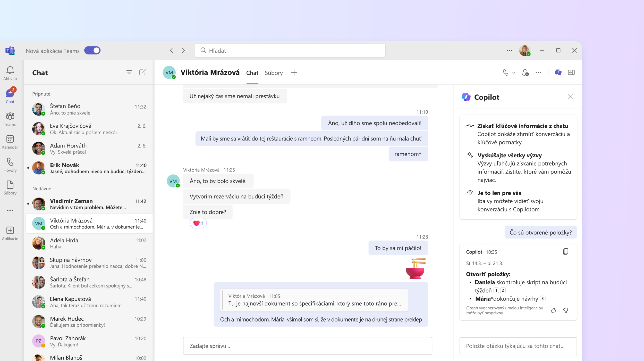Click Čo sú otvorené položky prompt
Image resolution: width=644 pixels, height=361 pixels.
(x=540, y=232)
